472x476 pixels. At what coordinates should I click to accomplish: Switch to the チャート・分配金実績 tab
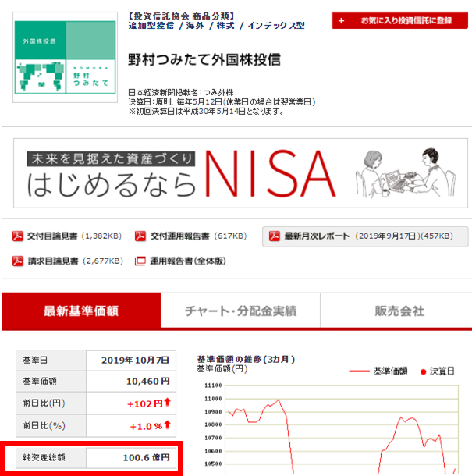240,311
